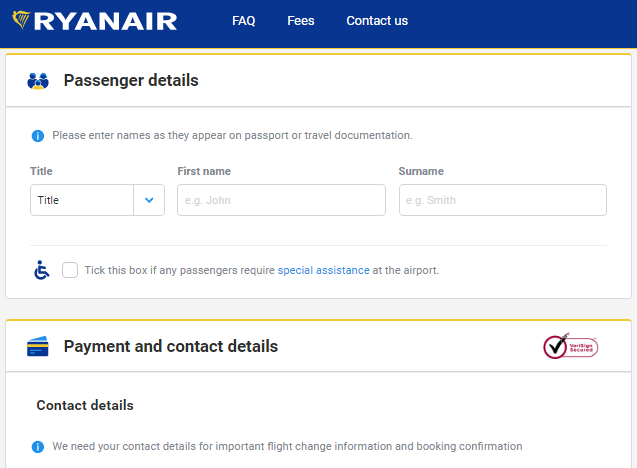Go to Contact us page
Viewport: 637px width, 468px height.
tap(377, 21)
